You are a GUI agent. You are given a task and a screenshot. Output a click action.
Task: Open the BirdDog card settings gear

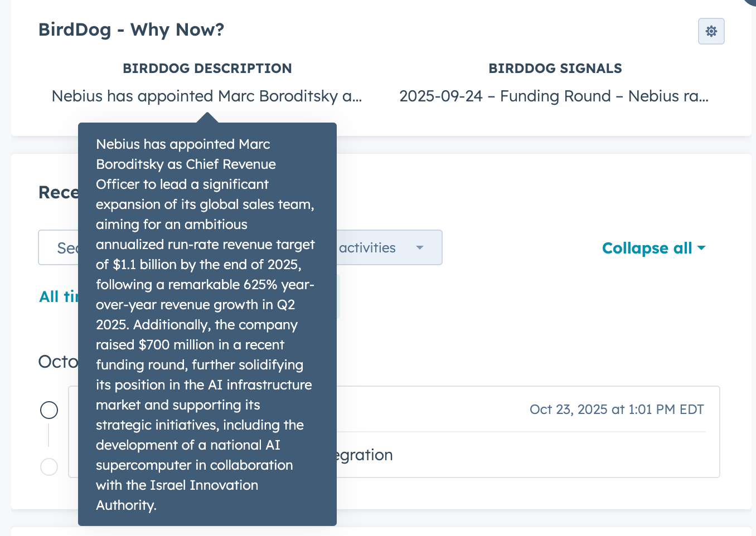coord(711,31)
